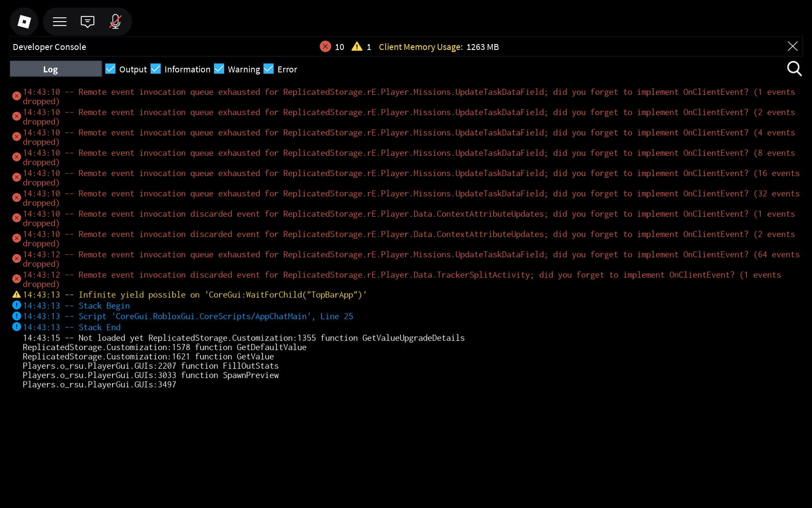Click the Stack Begin info entry
The height and width of the screenshot is (508, 812).
coord(104,306)
